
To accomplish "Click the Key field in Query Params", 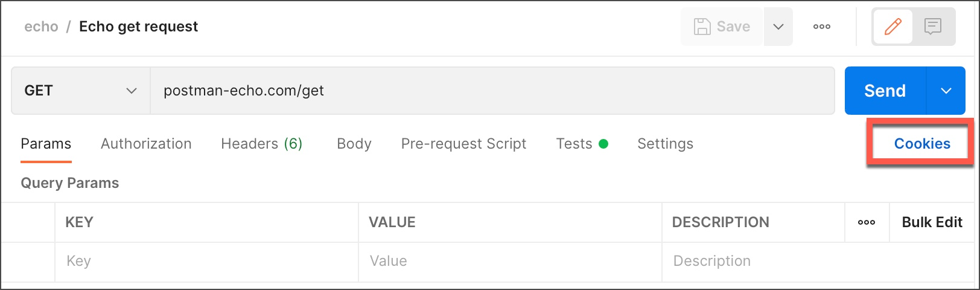I will pyautogui.click(x=206, y=261).
